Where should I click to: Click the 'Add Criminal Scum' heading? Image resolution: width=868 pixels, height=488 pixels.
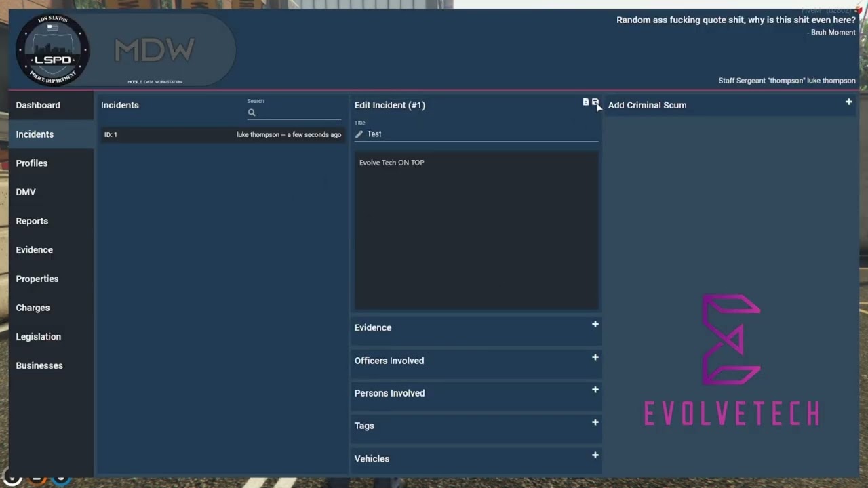(647, 105)
